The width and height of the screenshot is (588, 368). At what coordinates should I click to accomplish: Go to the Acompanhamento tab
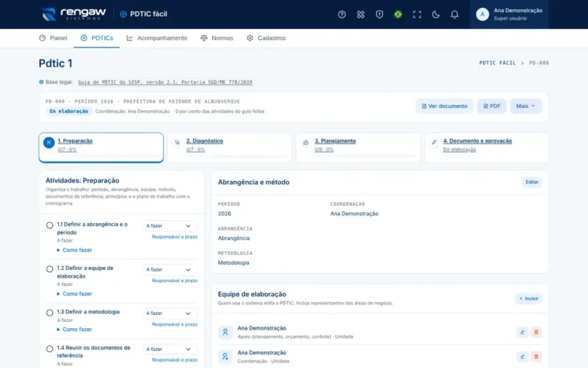tap(157, 38)
